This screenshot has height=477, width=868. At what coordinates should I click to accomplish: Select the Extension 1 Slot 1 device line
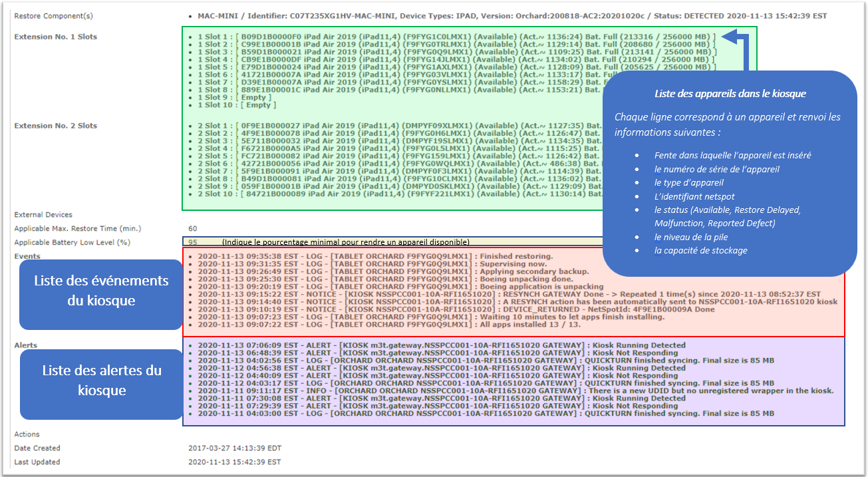452,36
